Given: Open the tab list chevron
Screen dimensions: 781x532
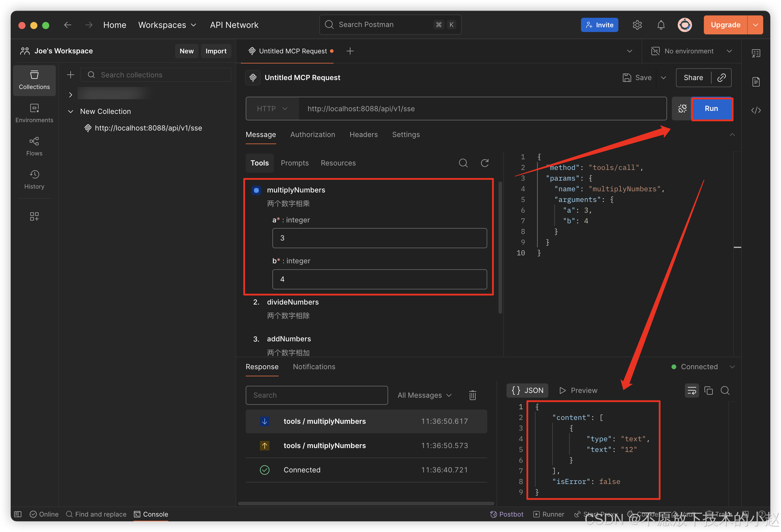Looking at the screenshot, I should [x=629, y=51].
